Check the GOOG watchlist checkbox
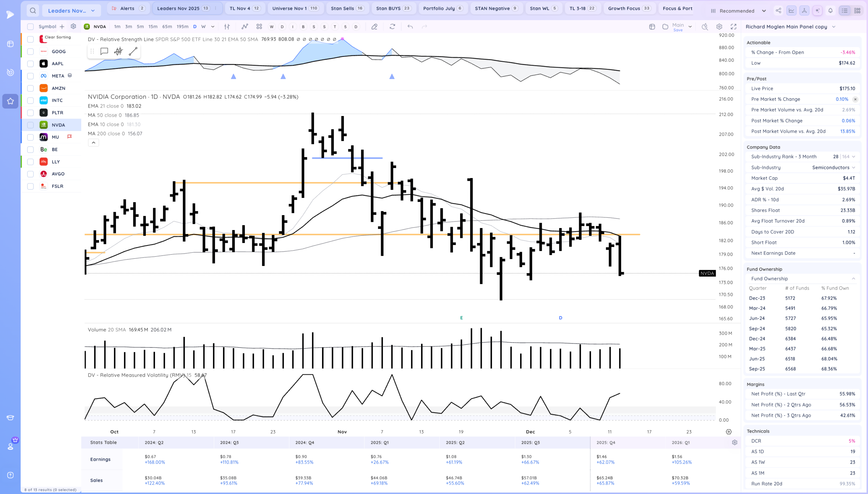 click(31, 52)
